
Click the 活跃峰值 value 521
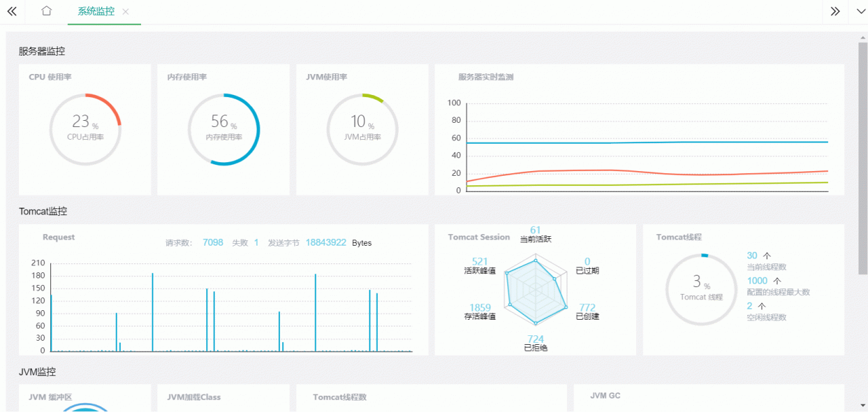click(x=480, y=261)
